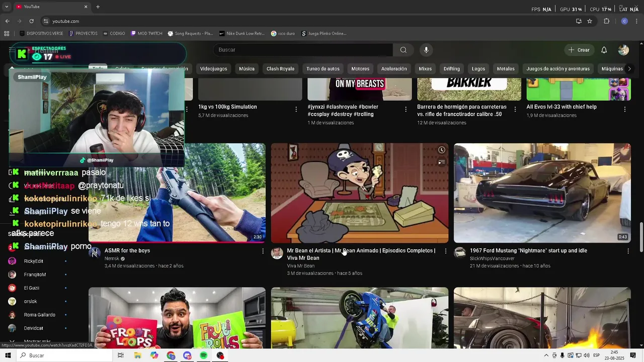
Task: Open the RickyEdit subscription
Action: (34, 261)
